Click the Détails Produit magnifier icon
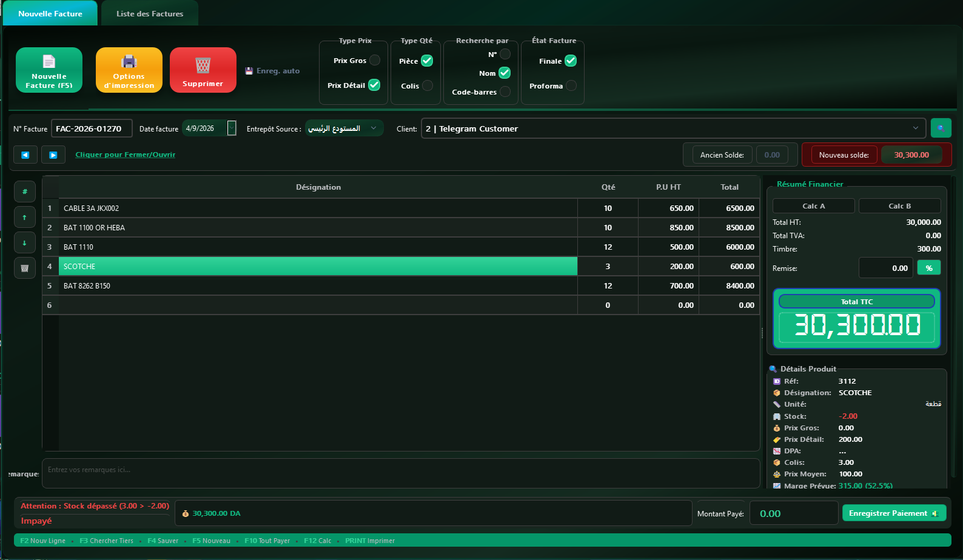The height and width of the screenshot is (560, 963). coord(773,368)
